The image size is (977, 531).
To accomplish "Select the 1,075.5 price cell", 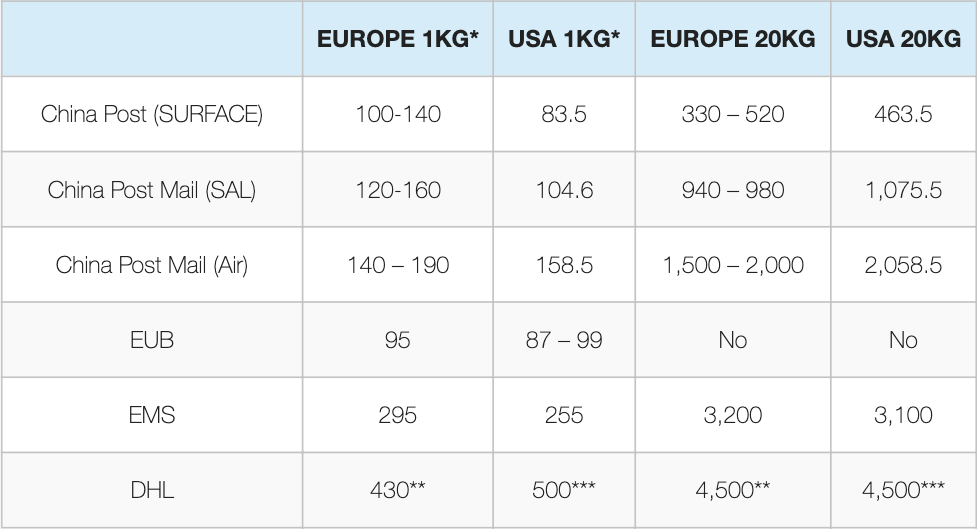I will [x=903, y=190].
